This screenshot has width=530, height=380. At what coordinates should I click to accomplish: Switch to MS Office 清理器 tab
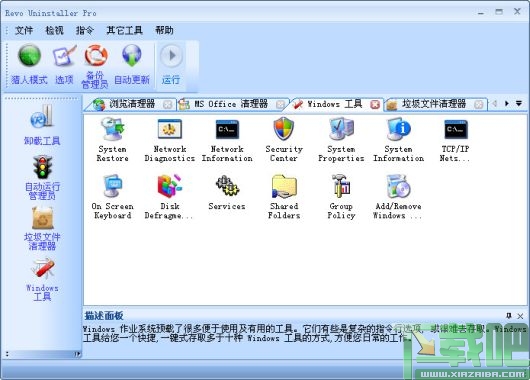(x=232, y=104)
